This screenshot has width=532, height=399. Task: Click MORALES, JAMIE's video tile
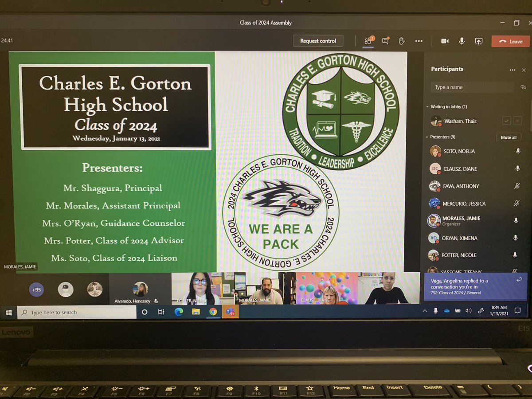point(264,288)
